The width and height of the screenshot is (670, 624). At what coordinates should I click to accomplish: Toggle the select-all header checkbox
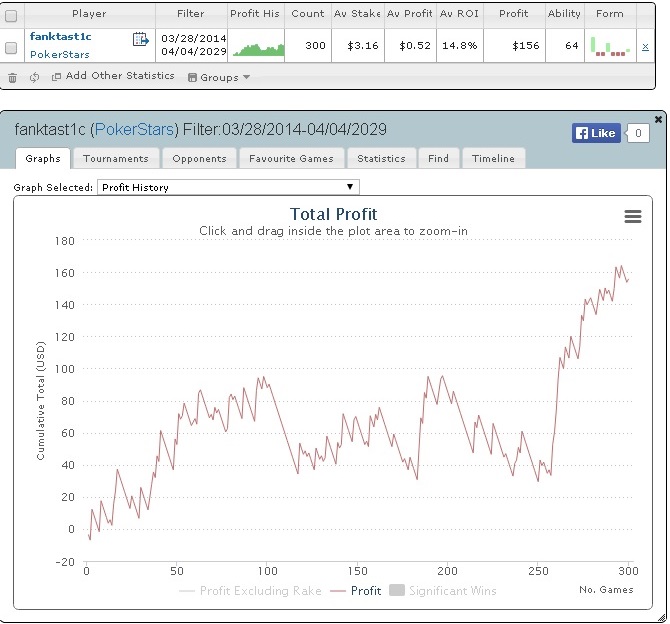(11, 15)
